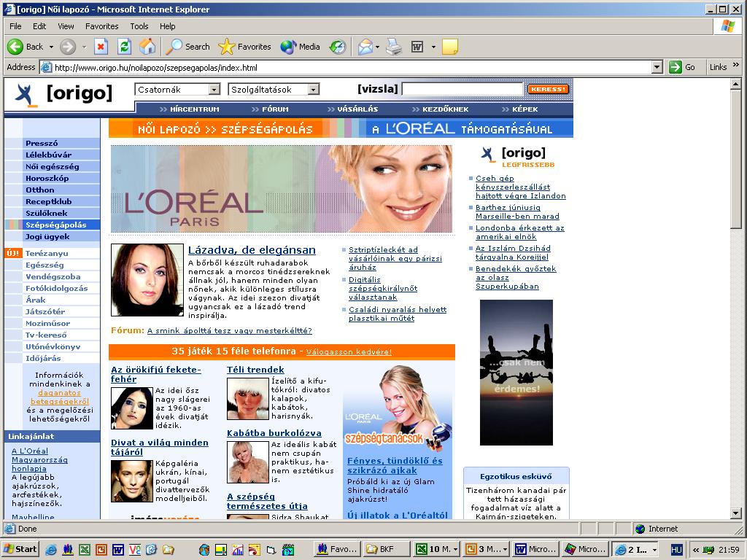Switch to PowerPoint 3 M. taskbar group
The height and width of the screenshot is (560, 747).
click(487, 549)
